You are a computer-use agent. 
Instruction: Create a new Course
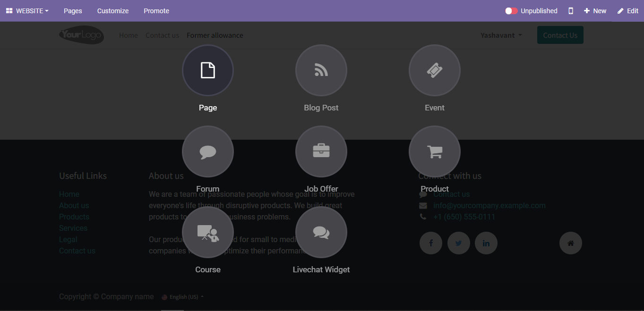(x=208, y=233)
